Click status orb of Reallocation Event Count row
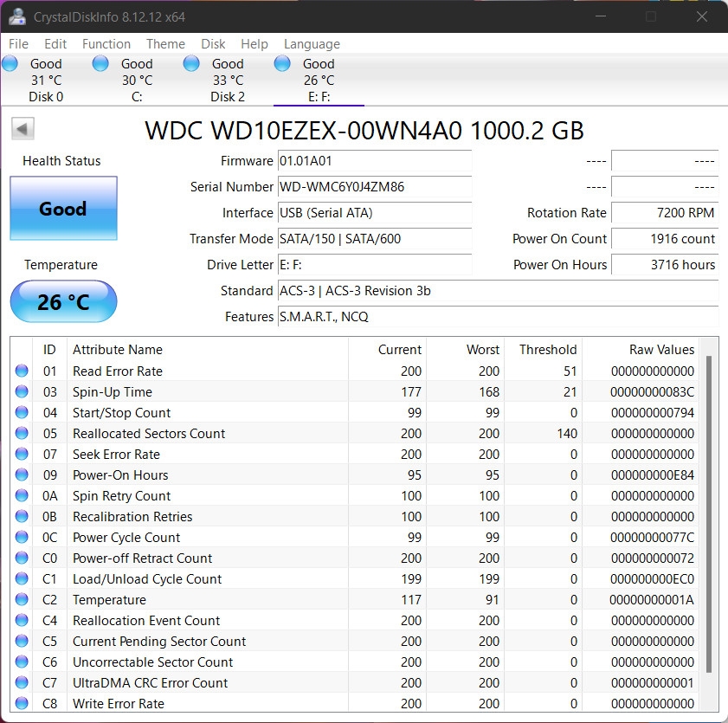Viewport: 728px width, 723px height. (22, 620)
